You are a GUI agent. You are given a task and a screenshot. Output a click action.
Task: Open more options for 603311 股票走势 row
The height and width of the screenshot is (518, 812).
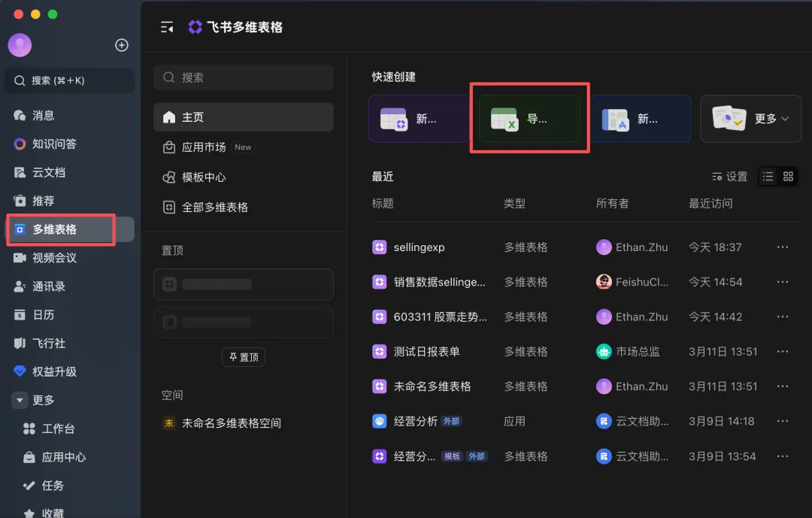coord(783,317)
